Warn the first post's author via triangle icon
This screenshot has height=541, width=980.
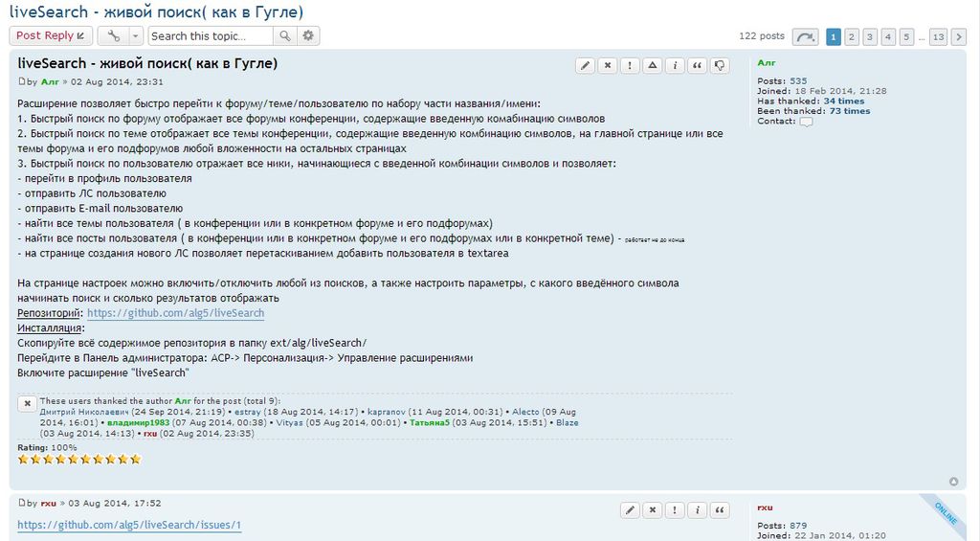[x=652, y=65]
